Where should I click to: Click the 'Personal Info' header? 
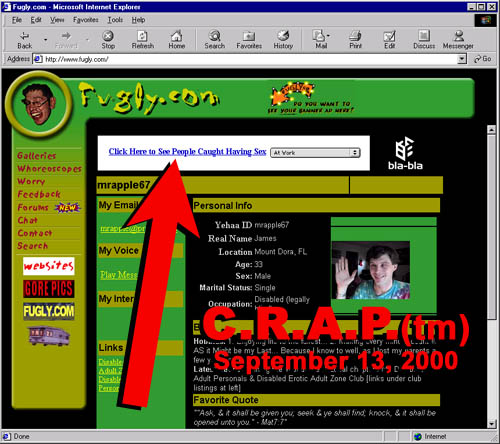tap(223, 206)
